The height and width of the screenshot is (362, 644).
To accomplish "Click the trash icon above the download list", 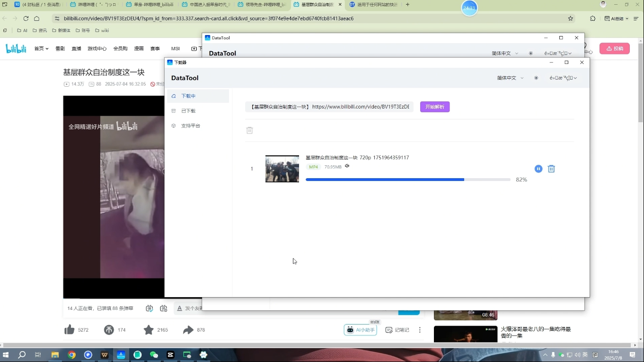I will [249, 130].
